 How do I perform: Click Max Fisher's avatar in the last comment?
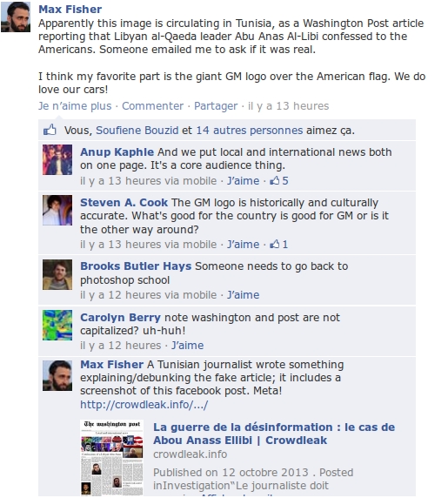click(57, 376)
